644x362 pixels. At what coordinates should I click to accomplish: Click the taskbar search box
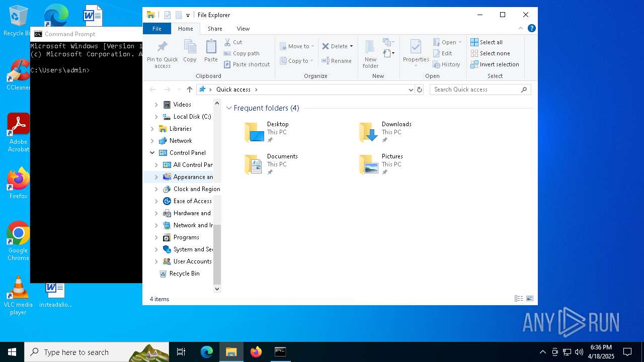(97, 352)
